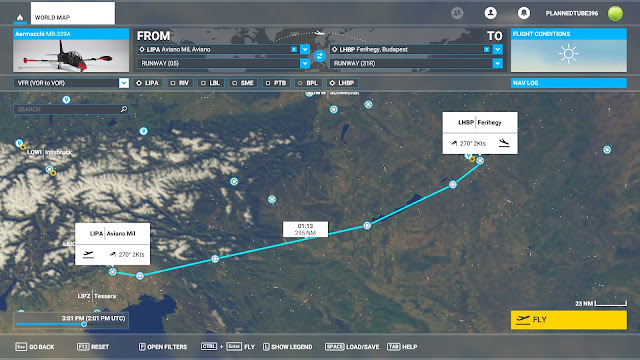Viewport: 640px width, 360px height.
Task: Expand the departure airport dropdown
Action: (305, 49)
